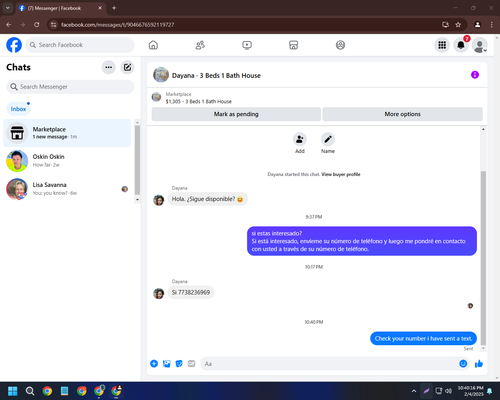Open View buyer profile link
This screenshot has height=400, width=500.
(x=341, y=174)
